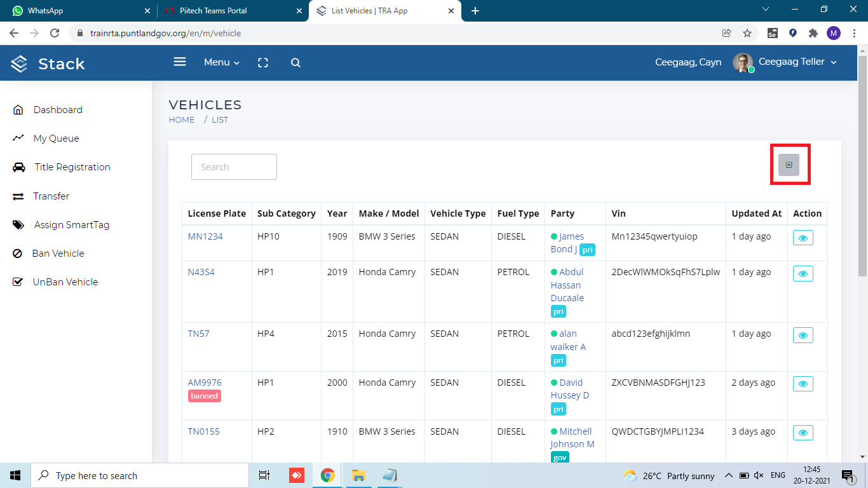Open license plate AM9976 link
The height and width of the screenshot is (488, 868).
[x=205, y=383]
